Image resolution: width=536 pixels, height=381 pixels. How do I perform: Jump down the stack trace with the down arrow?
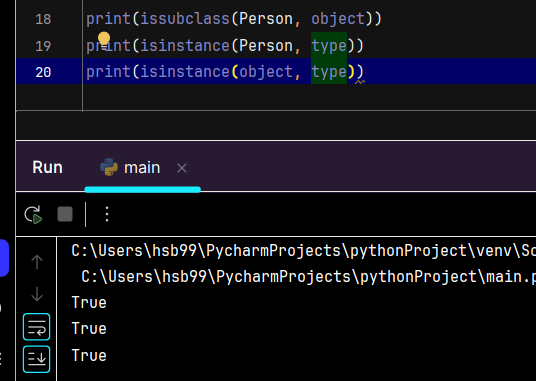[x=37, y=294]
